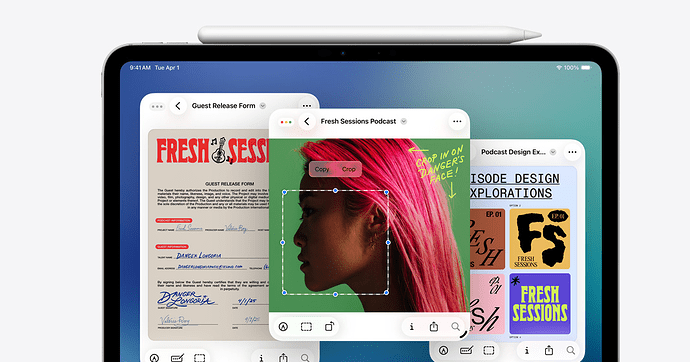Search in Fresh Sessions Podcast window
The width and height of the screenshot is (690, 362).
[x=456, y=326]
